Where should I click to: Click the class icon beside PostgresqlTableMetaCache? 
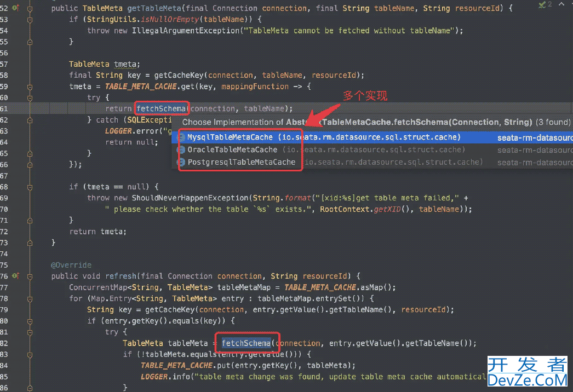[181, 162]
